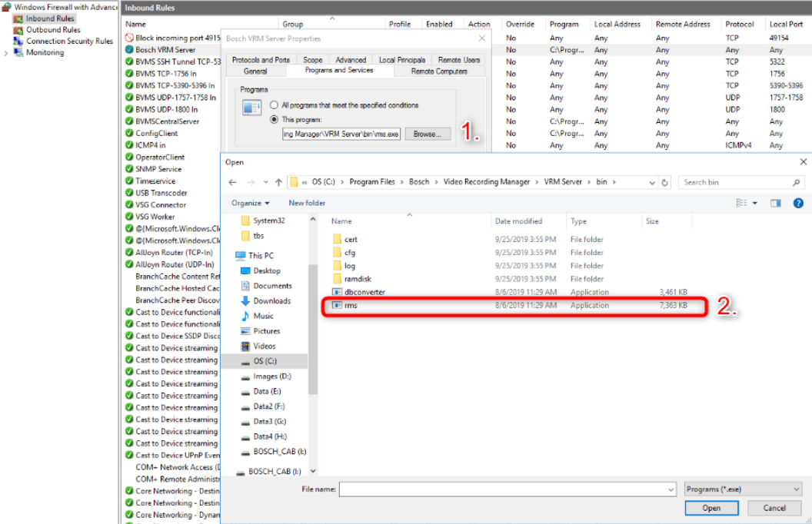Screen dimensions: 812x524
Task: Open the Scope tab in properties
Action: pyautogui.click(x=312, y=60)
